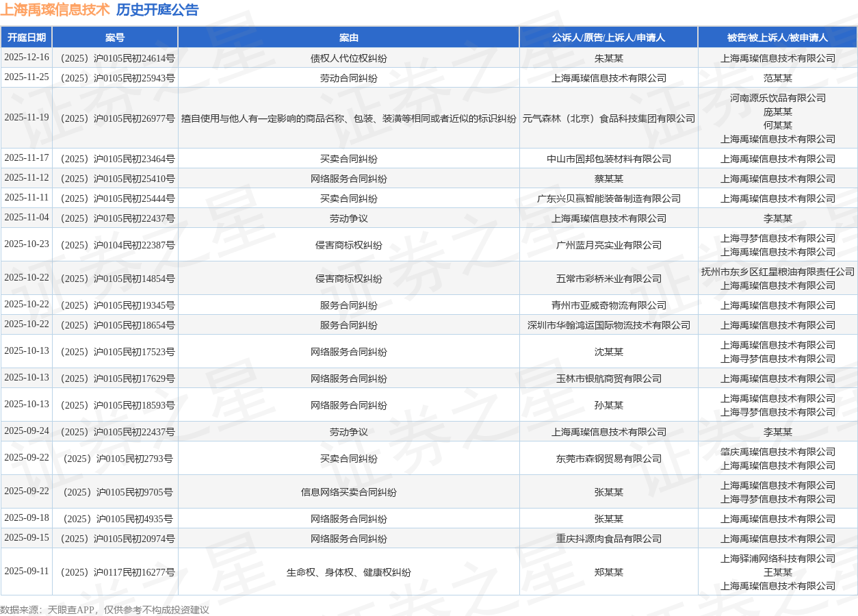Click defendant '范某某'
This screenshot has width=858, height=616.
778,78
